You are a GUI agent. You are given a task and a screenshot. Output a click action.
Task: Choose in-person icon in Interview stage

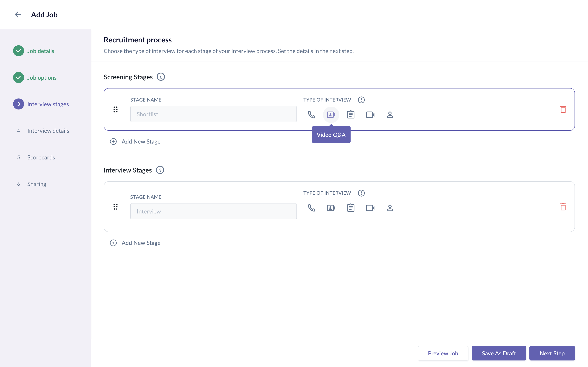390,208
